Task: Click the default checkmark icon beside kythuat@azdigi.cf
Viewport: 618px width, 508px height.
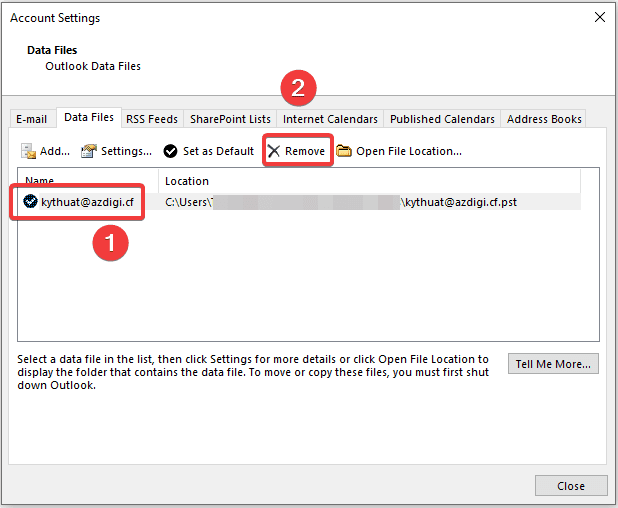Action: click(31, 202)
